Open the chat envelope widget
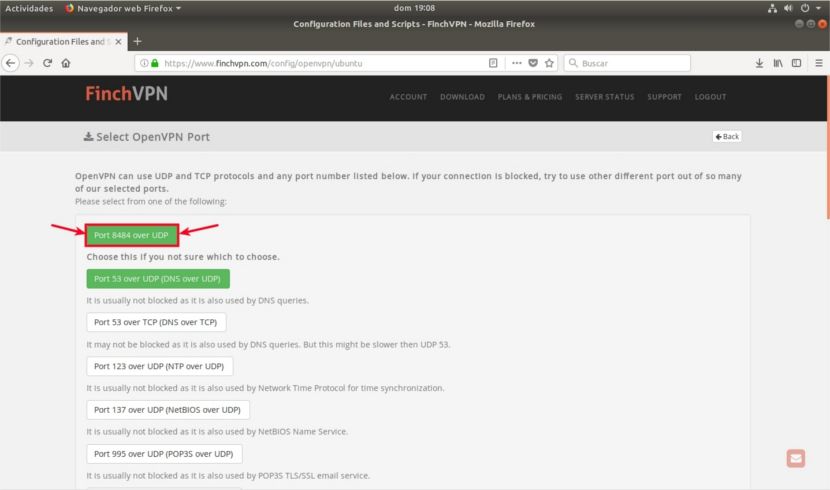Screen dimensions: 830x490 796,458
